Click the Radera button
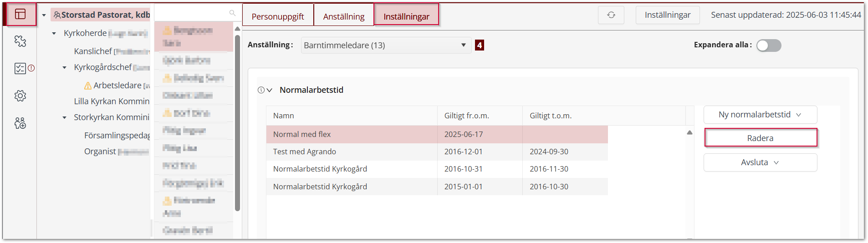868x243 pixels. point(761,138)
